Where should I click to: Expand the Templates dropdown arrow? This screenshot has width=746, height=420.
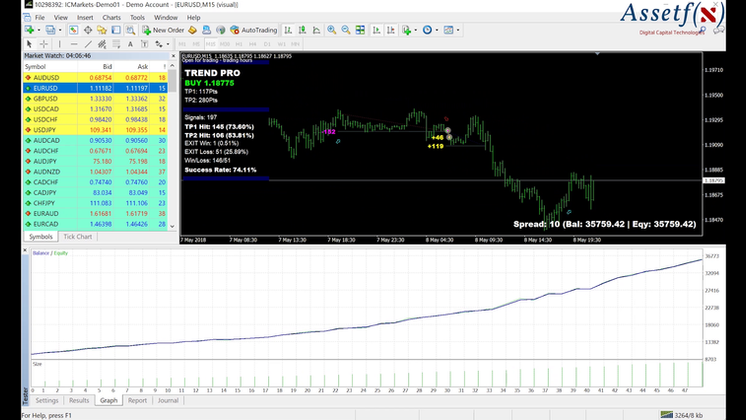(458, 30)
